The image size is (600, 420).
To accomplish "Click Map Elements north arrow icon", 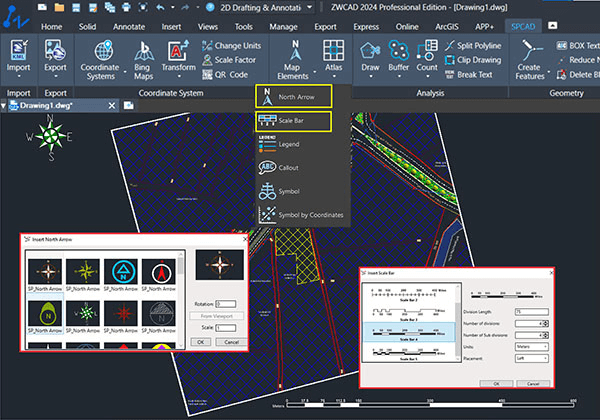I will click(x=295, y=50).
